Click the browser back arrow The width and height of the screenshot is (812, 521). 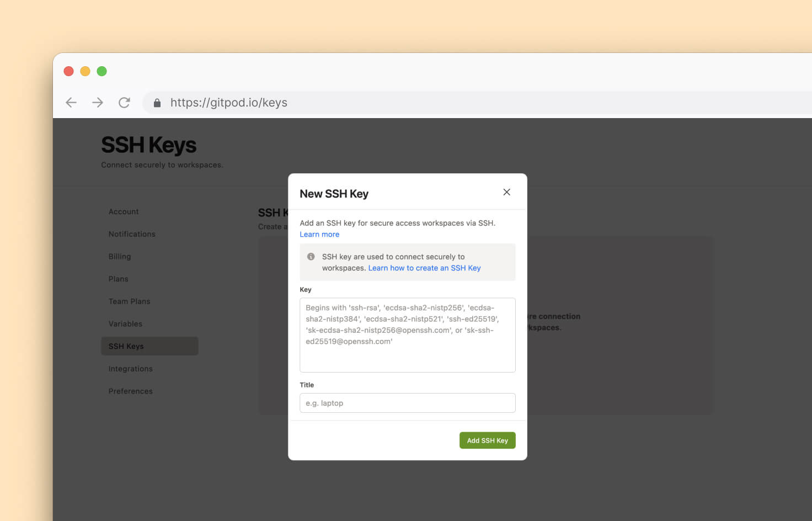tap(71, 103)
